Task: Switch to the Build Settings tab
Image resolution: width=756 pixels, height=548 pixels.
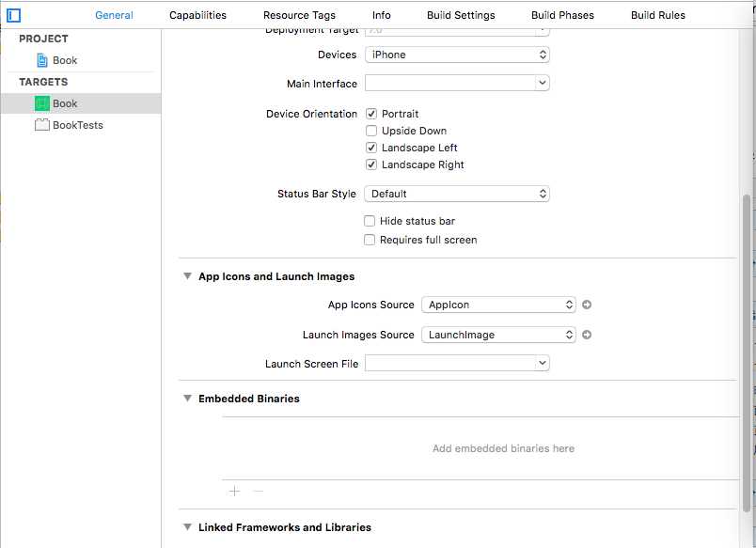Action: (x=461, y=15)
